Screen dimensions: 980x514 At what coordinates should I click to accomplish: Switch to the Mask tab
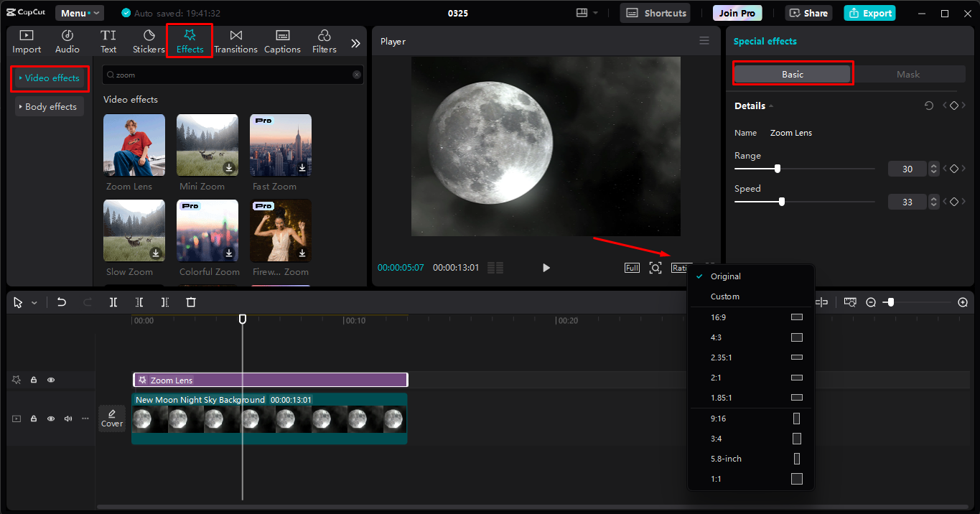(x=908, y=74)
